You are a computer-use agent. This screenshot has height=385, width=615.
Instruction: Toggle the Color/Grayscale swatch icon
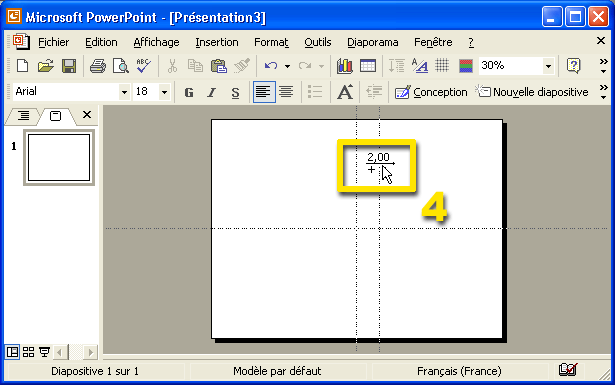(x=466, y=66)
